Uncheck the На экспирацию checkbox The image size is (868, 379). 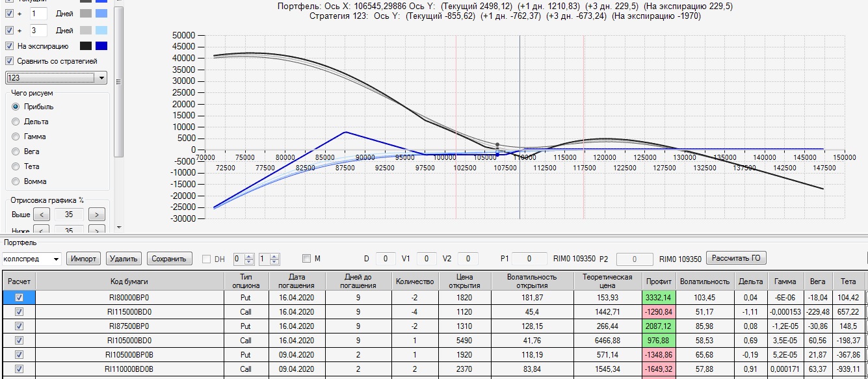[9, 46]
